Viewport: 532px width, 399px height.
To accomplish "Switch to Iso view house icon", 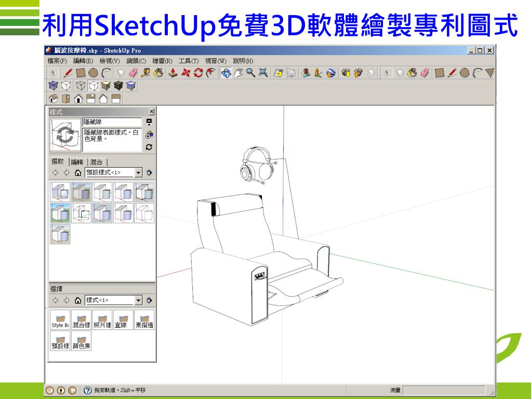I will click(x=54, y=99).
